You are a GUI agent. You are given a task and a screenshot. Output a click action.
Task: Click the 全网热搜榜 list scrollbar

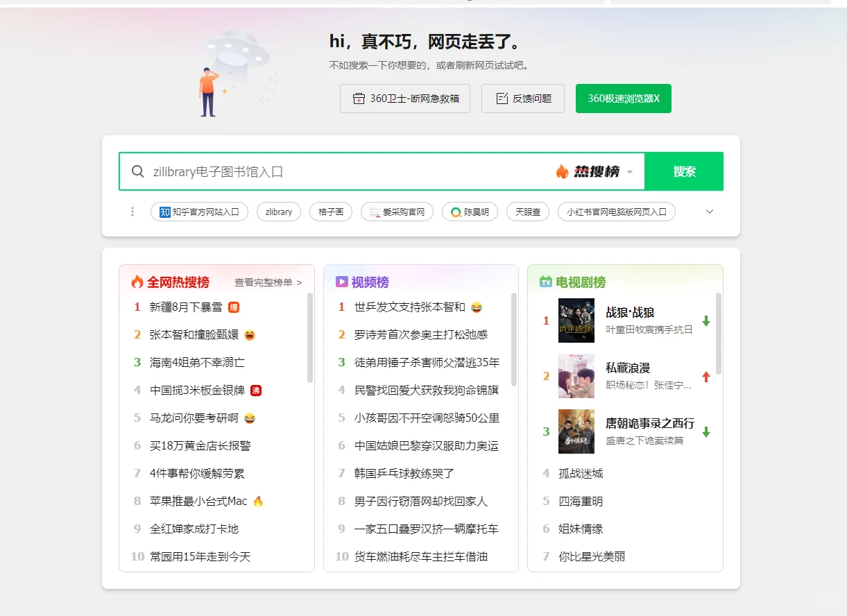[x=309, y=337]
